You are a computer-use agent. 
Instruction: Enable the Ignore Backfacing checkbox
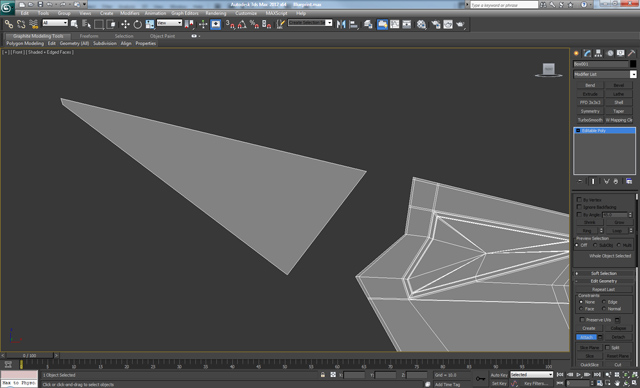[x=579, y=207]
